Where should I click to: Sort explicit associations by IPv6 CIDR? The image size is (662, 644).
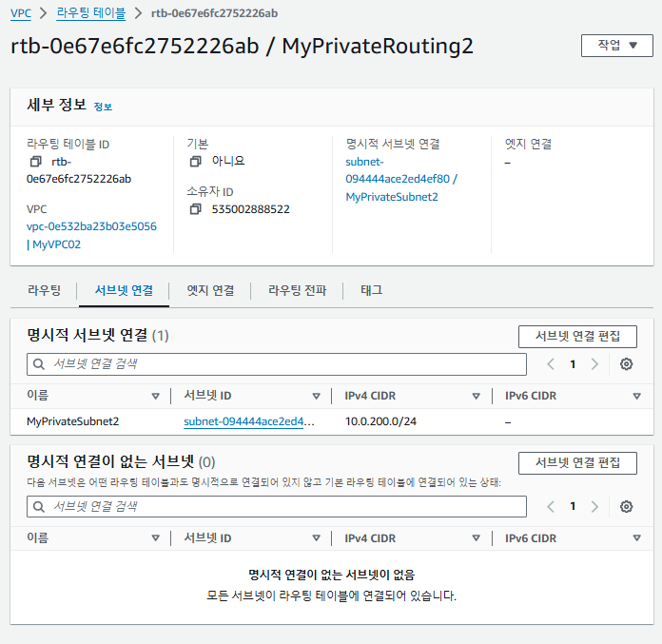[x=636, y=396]
